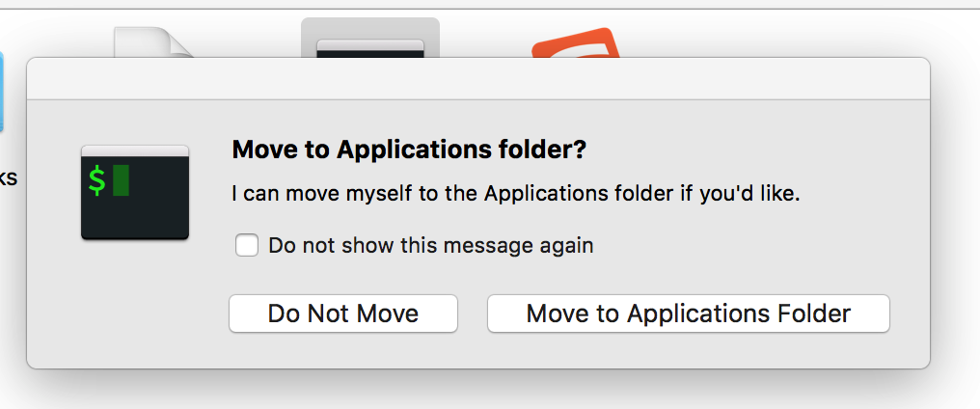The height and width of the screenshot is (409, 980).
Task: Click empty dialog space below the buttons
Action: pyautogui.click(x=559, y=351)
